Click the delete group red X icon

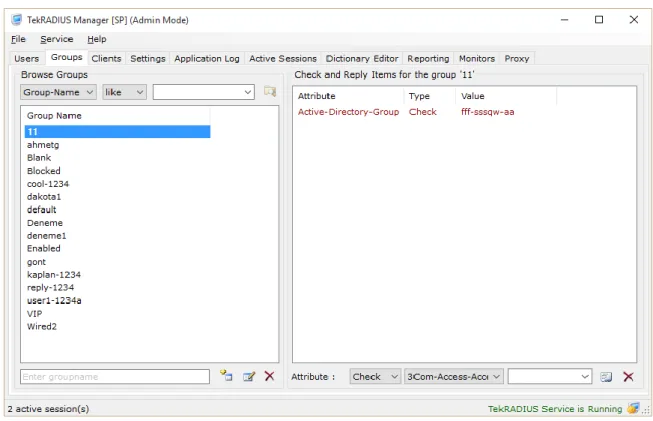click(x=269, y=376)
